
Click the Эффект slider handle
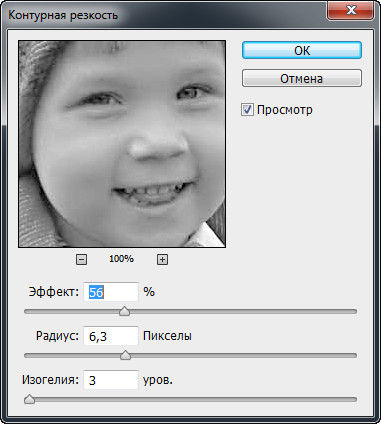(x=125, y=312)
